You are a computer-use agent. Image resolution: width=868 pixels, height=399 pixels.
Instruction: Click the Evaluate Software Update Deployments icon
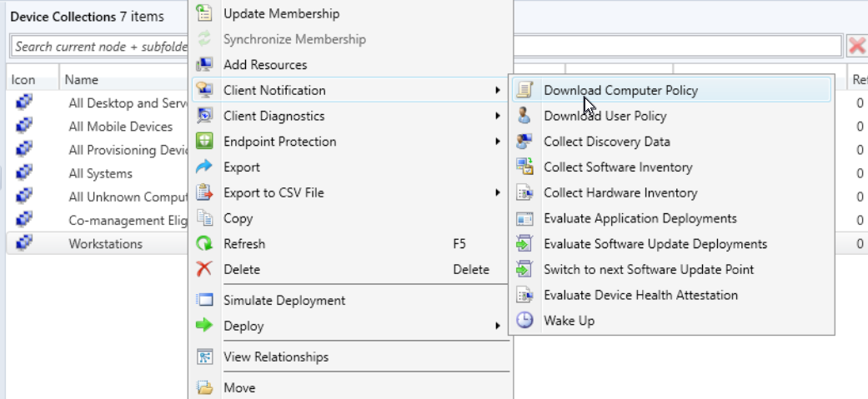[524, 244]
